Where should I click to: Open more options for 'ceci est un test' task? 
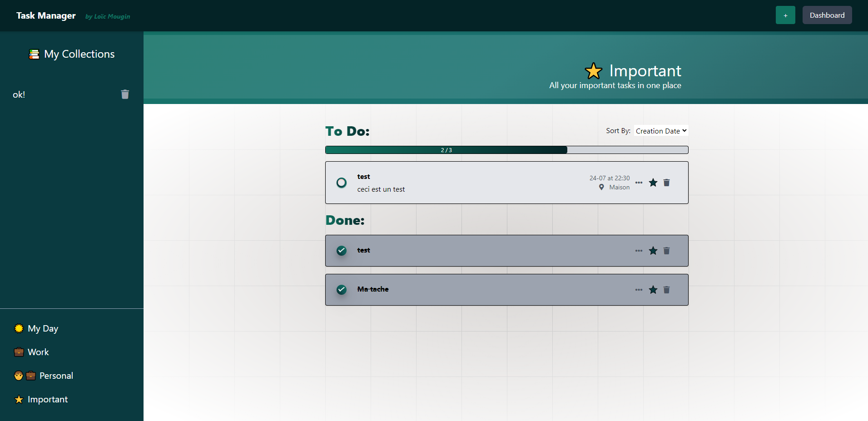[x=639, y=183]
